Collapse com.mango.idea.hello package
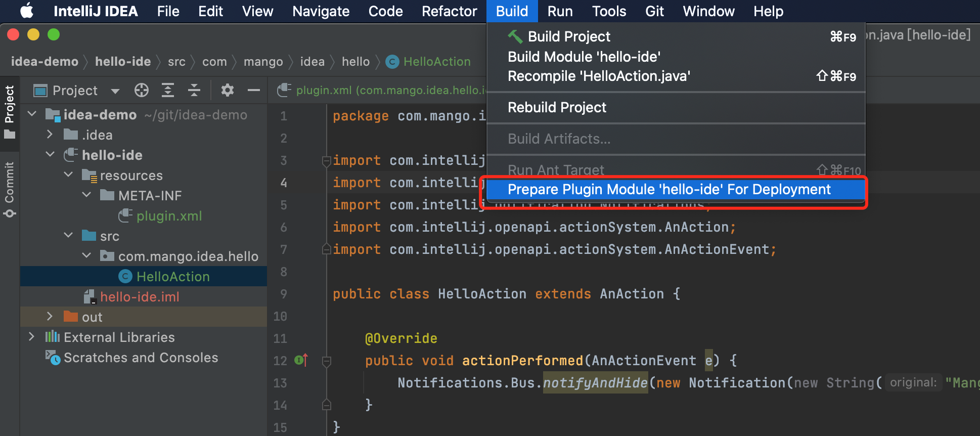 (86, 256)
